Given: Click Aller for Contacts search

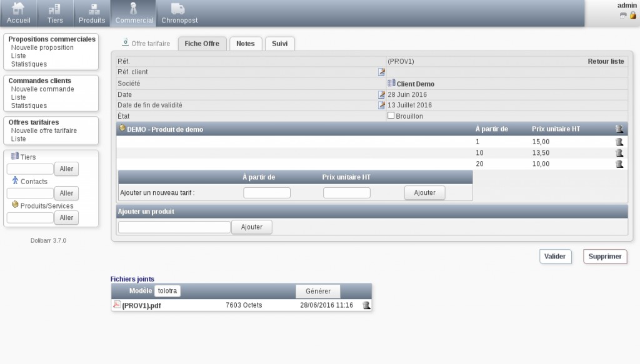Looking at the screenshot, I should coord(66,193).
